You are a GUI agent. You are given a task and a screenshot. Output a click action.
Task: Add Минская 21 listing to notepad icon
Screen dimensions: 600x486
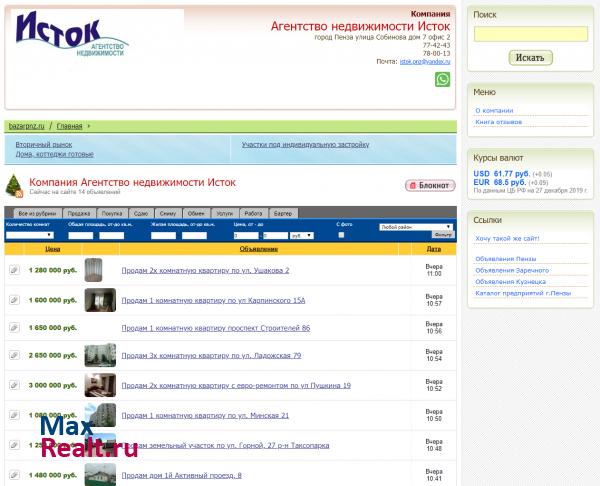(14, 415)
